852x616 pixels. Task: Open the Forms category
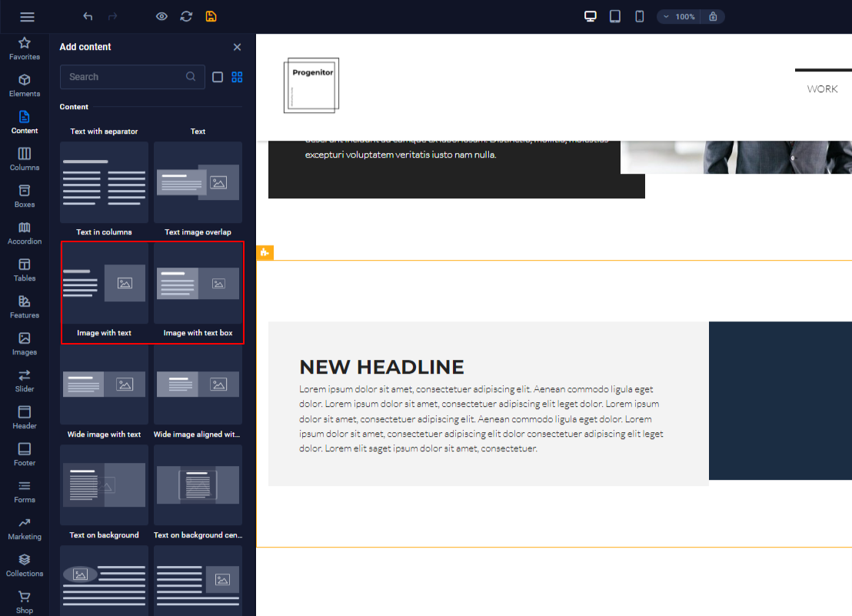[25, 491]
